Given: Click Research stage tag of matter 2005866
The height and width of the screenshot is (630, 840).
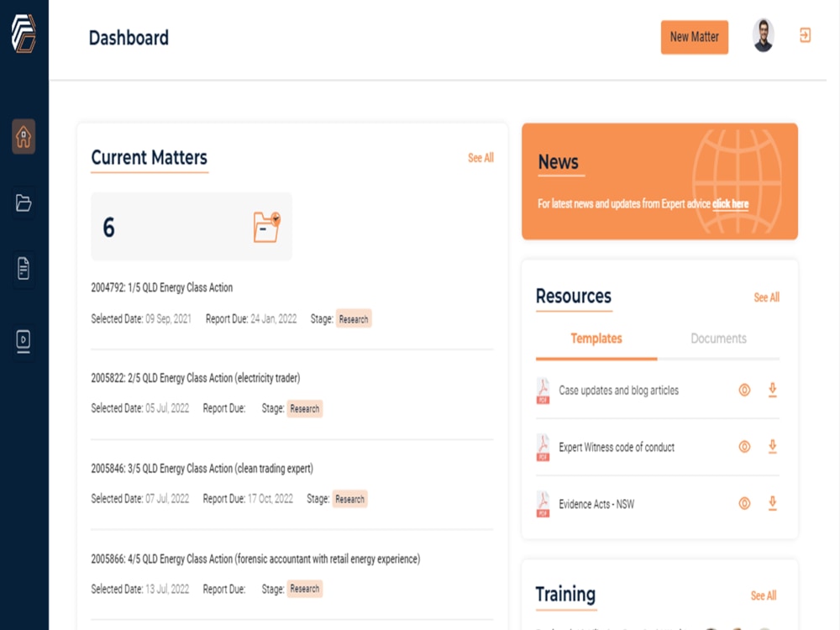Looking at the screenshot, I should 305,589.
